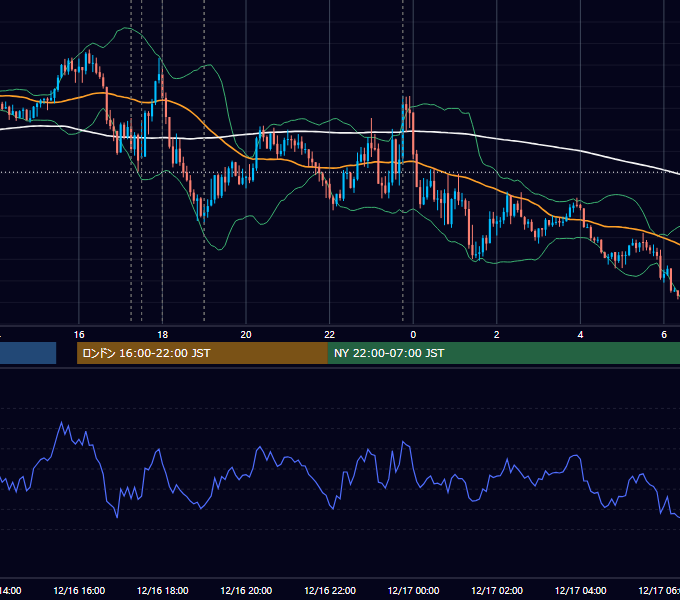Click the London 16:00-22:00 JST session bar
The image size is (680, 600).
click(202, 353)
